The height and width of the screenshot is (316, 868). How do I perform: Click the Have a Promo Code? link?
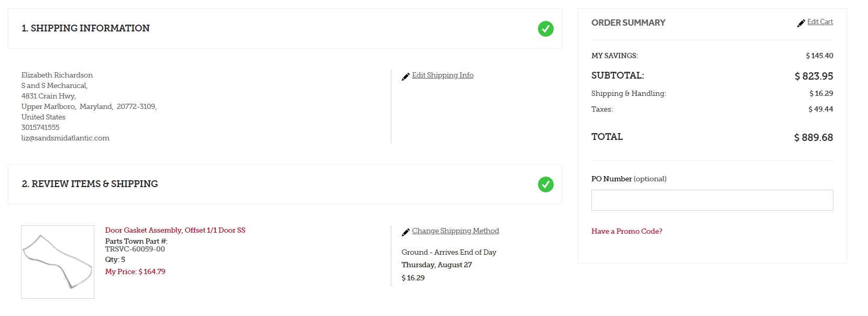[627, 232]
